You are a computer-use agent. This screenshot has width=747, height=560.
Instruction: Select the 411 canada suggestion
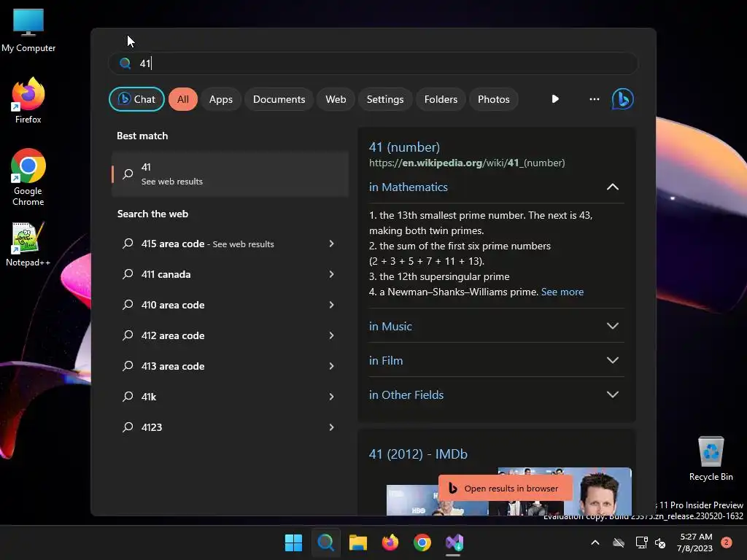(230, 274)
